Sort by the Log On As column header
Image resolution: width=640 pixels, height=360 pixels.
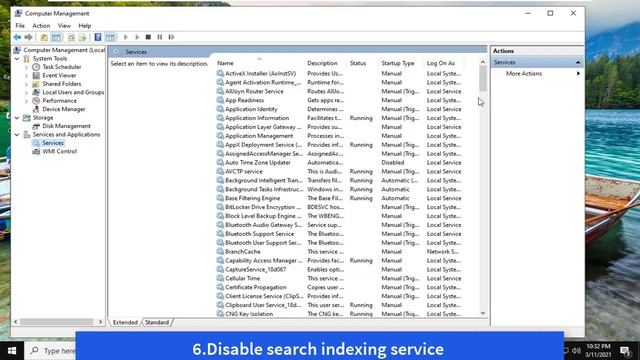(x=440, y=63)
